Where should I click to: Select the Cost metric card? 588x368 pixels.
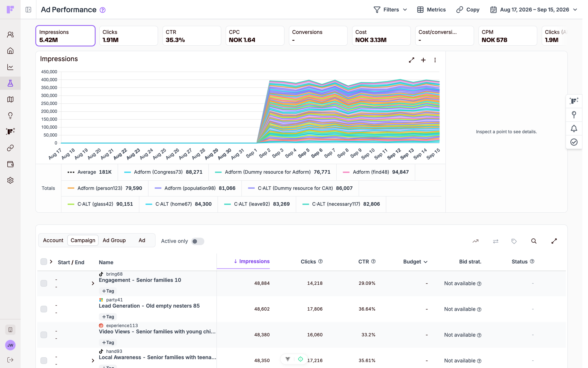coord(381,36)
